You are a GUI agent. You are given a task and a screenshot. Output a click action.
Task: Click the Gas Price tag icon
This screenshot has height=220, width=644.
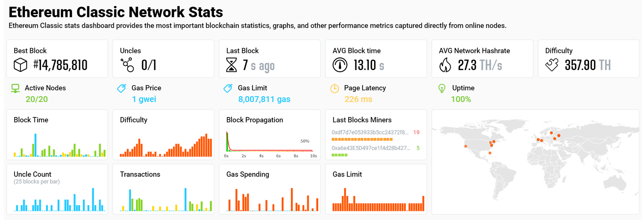click(121, 88)
